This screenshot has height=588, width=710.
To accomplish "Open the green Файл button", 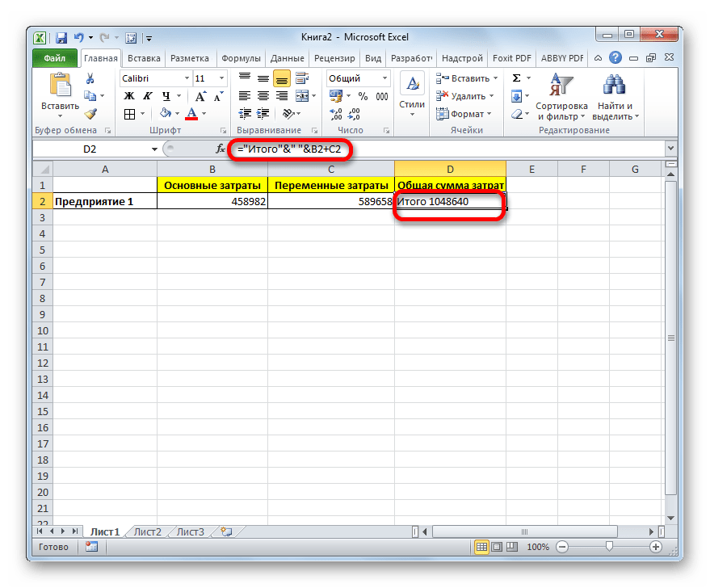I will point(55,58).
